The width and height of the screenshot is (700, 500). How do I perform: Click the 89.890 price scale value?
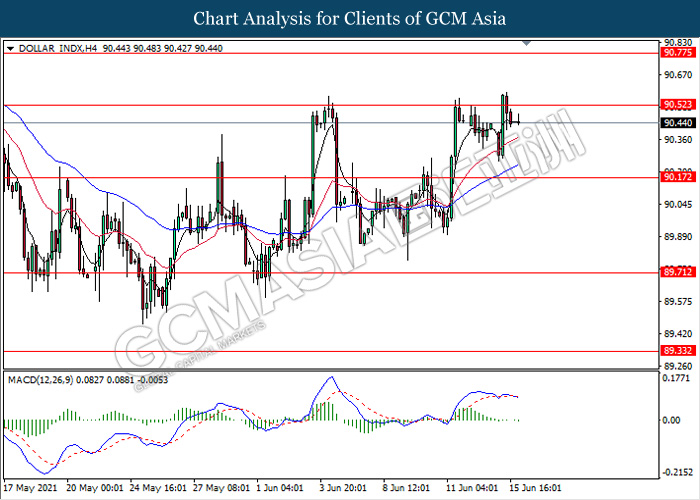click(x=678, y=237)
